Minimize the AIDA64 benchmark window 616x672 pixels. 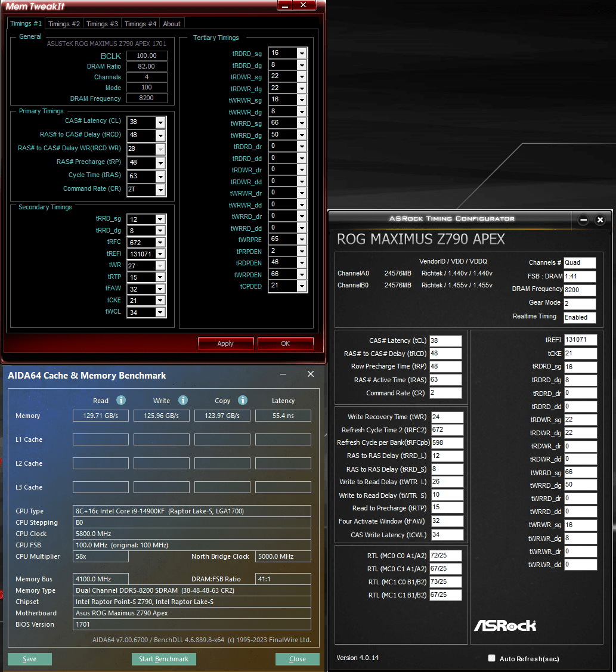(283, 374)
